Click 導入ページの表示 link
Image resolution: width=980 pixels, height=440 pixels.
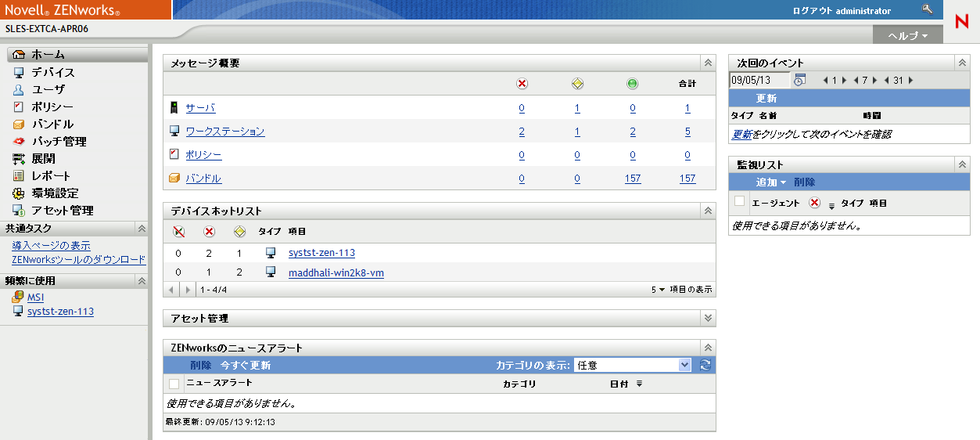click(51, 246)
